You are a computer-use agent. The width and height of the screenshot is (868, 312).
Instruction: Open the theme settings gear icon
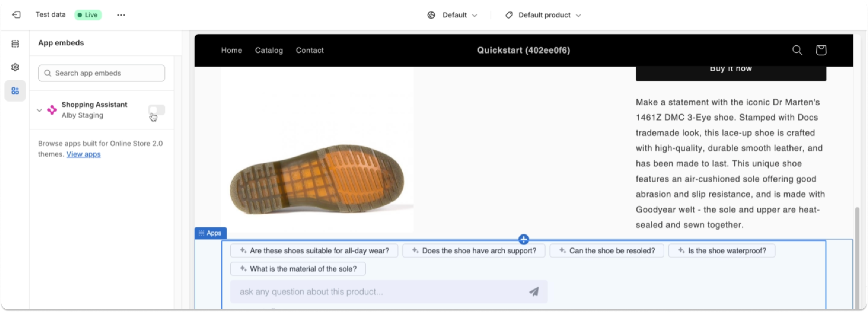tap(15, 67)
